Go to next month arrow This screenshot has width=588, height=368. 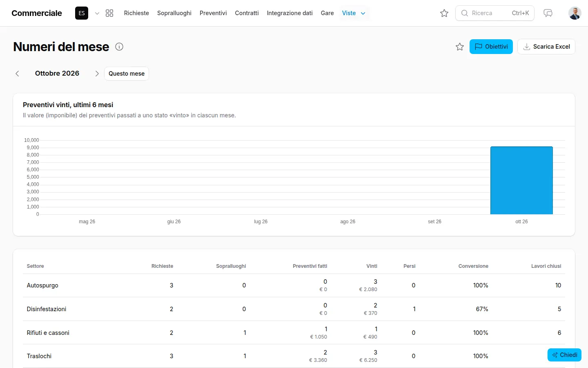coord(97,74)
